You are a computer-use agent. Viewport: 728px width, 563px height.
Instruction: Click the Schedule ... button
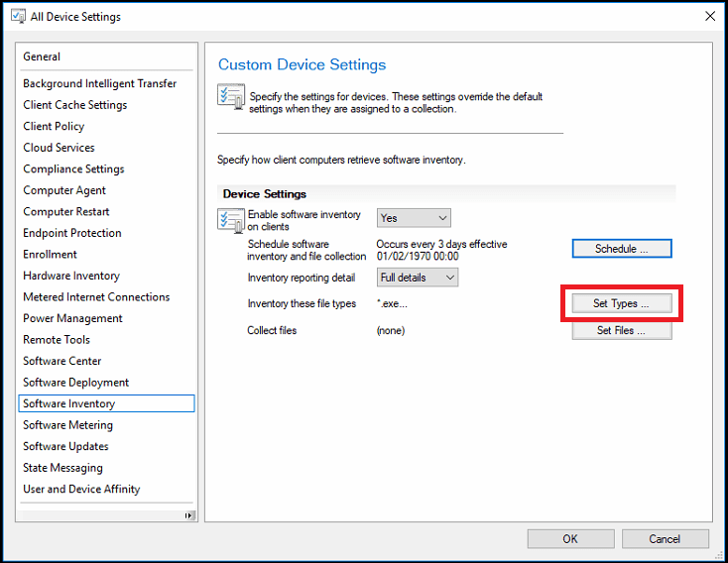click(x=622, y=249)
